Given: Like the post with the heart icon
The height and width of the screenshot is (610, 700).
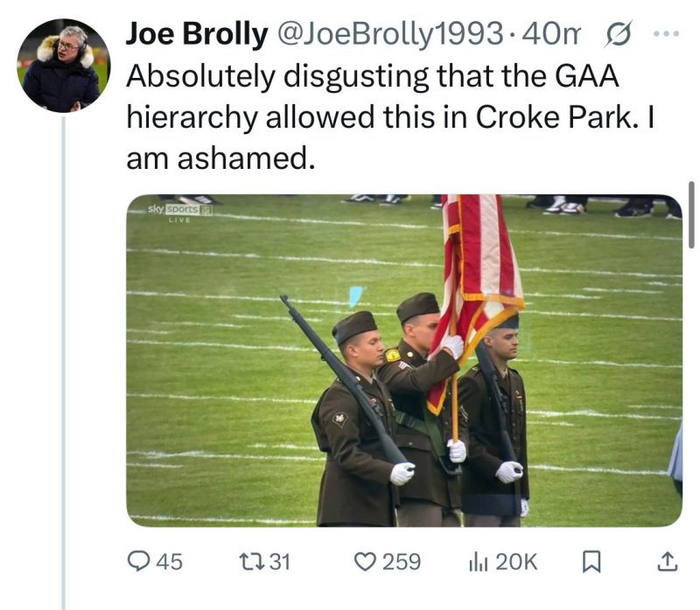Looking at the screenshot, I should point(365,561).
